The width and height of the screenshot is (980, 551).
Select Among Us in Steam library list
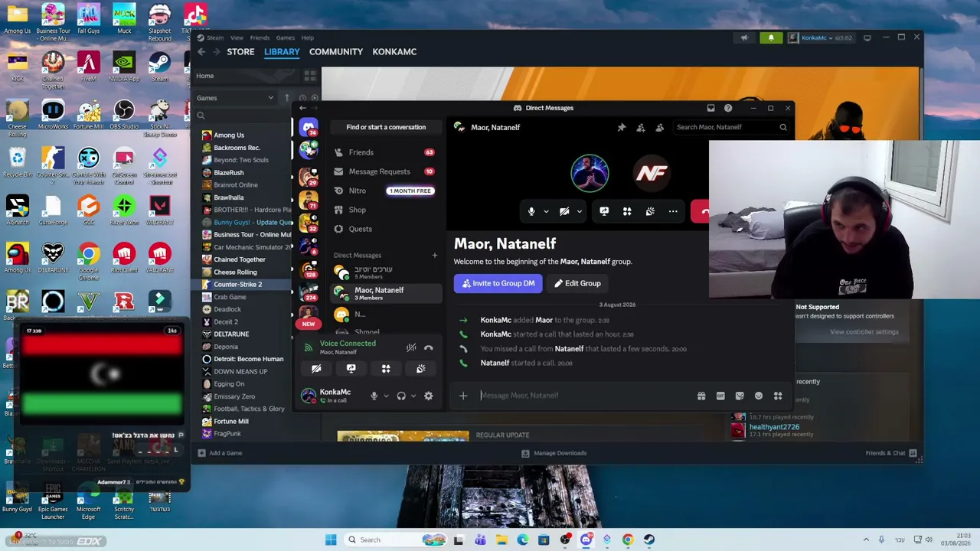[229, 135]
